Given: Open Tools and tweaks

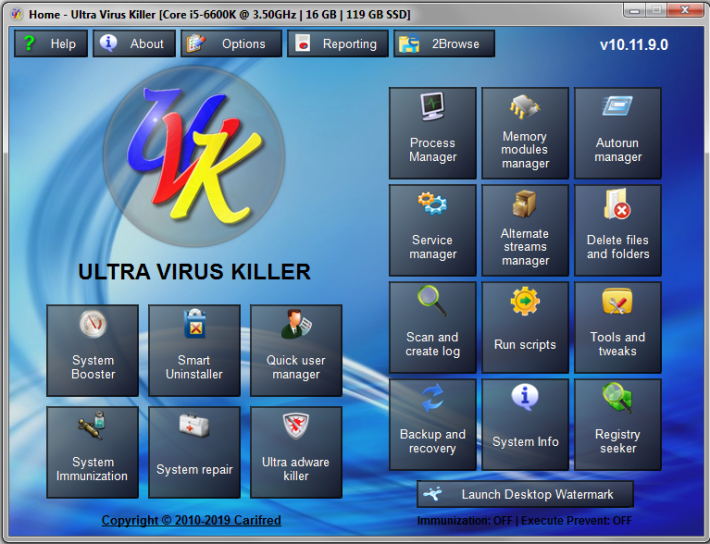Looking at the screenshot, I should (x=618, y=327).
